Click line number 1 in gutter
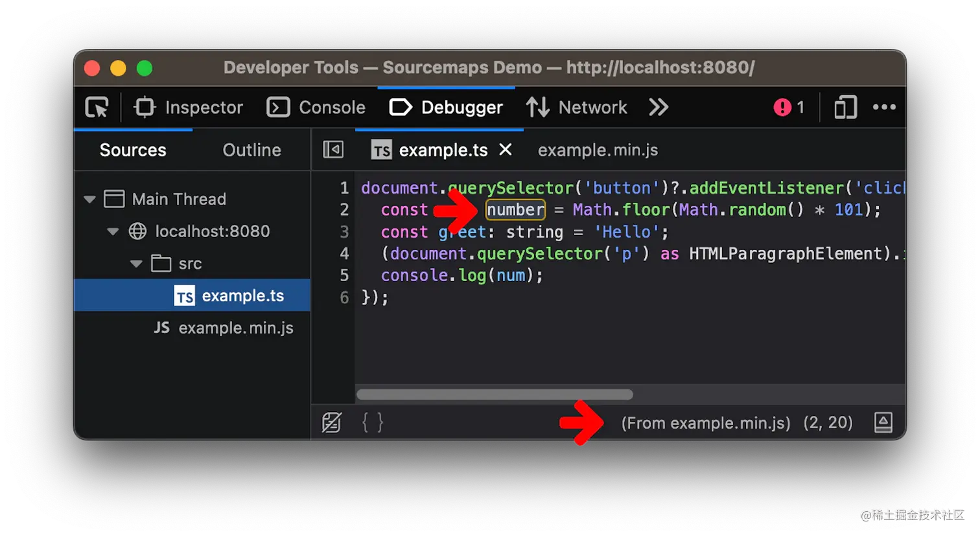The width and height of the screenshot is (980, 537). pyautogui.click(x=344, y=189)
